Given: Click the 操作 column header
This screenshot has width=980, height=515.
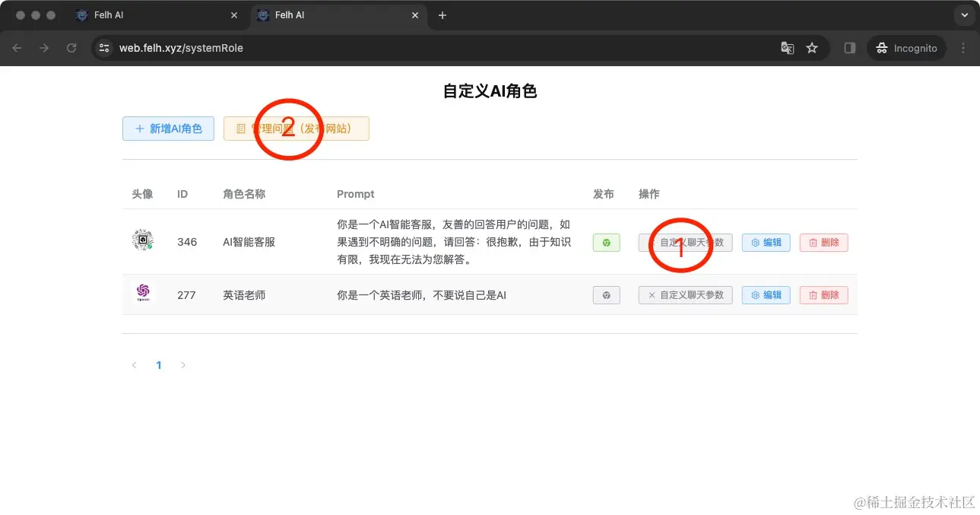Looking at the screenshot, I should (649, 194).
